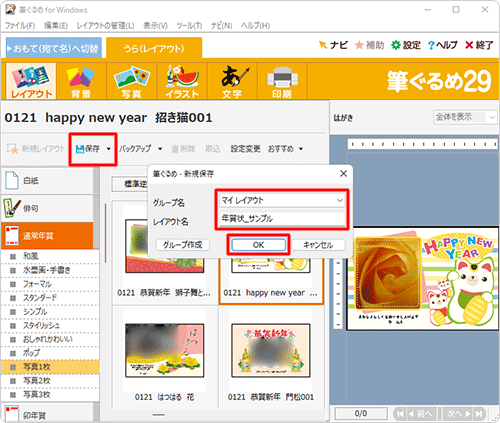This screenshot has height=423, width=500.
Task: Select the スタイリッシュ subcategory
Action: point(50,325)
